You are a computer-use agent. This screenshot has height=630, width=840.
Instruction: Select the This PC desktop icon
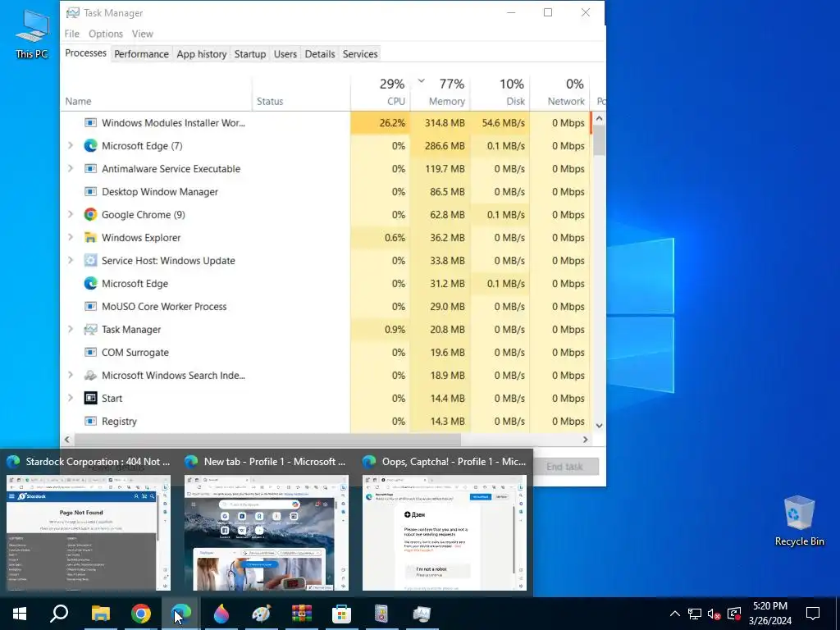(x=32, y=34)
